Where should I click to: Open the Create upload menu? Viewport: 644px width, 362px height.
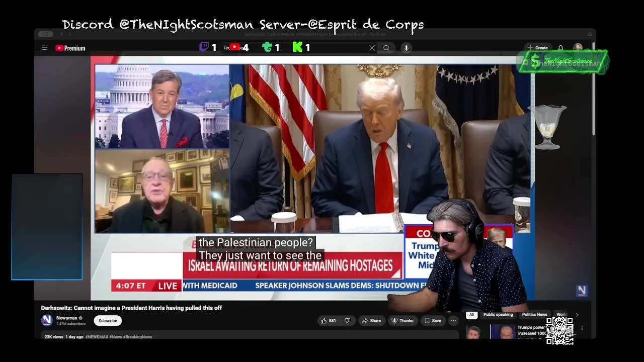[x=537, y=48]
